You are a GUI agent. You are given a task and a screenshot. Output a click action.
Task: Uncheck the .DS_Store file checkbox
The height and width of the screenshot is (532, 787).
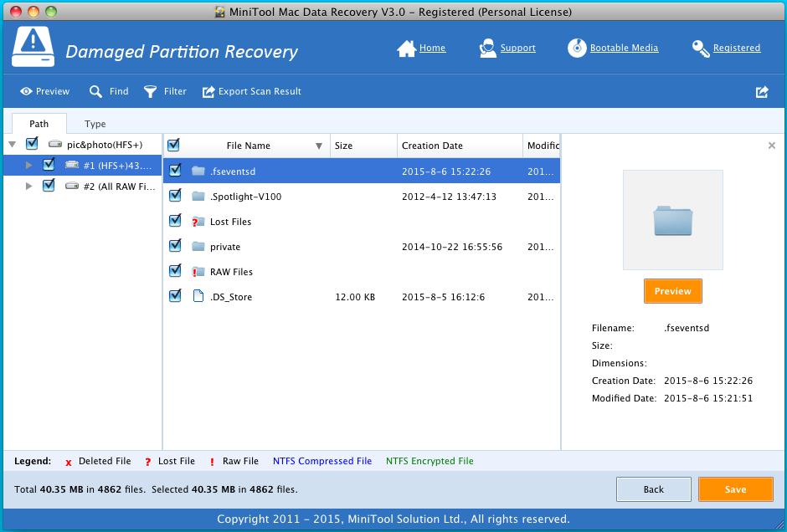pyautogui.click(x=175, y=295)
